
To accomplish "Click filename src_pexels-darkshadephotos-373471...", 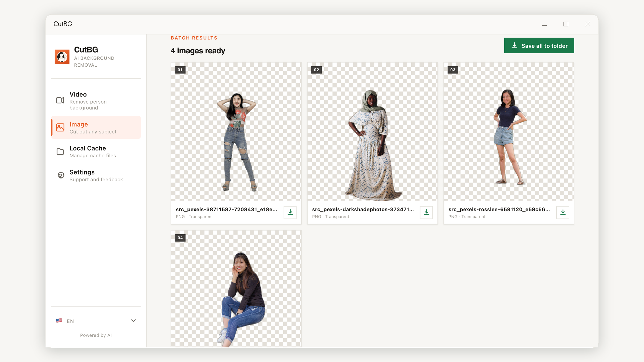I will (363, 209).
